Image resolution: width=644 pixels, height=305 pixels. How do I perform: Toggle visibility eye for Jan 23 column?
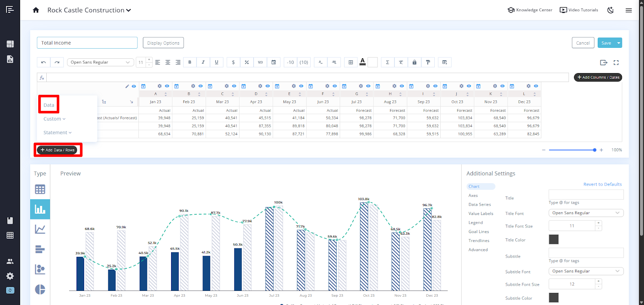167,86
